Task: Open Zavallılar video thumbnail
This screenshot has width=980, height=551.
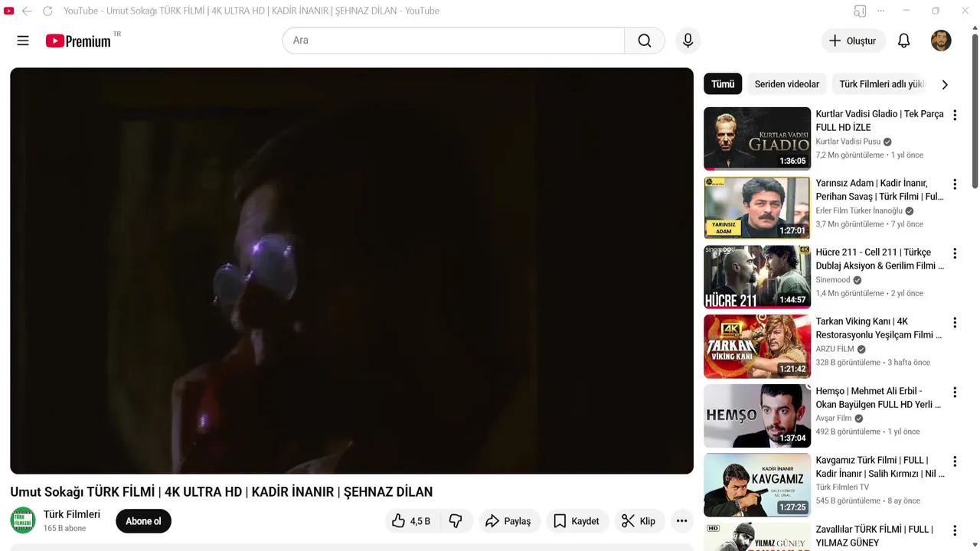Action: tap(757, 537)
